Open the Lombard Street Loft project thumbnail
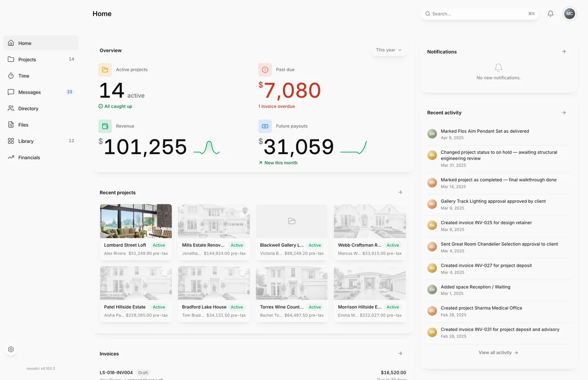 [136, 221]
